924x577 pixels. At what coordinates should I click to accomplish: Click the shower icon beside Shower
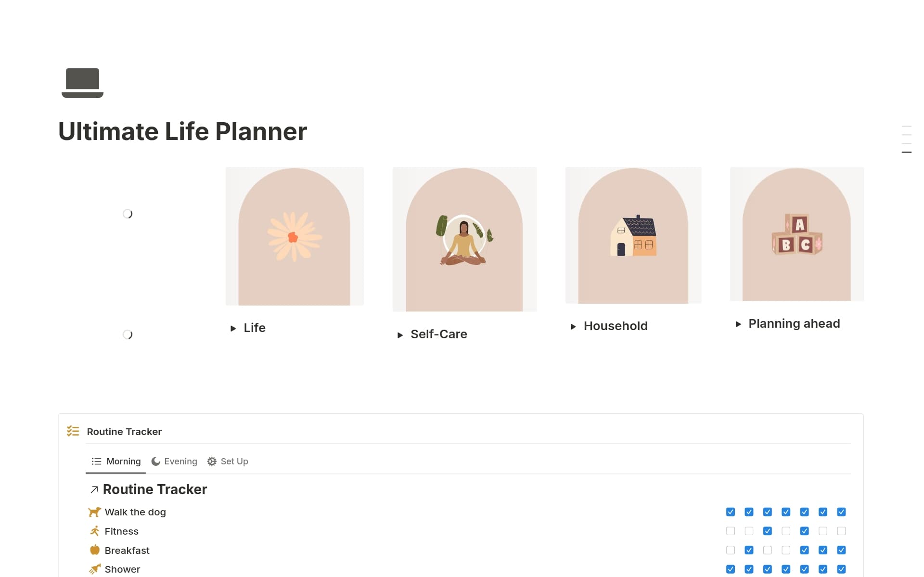(x=95, y=569)
